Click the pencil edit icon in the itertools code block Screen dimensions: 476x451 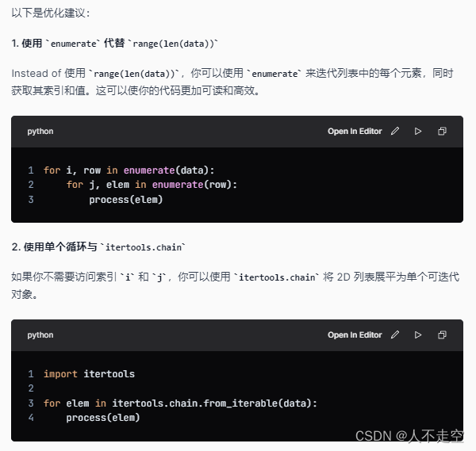[x=395, y=334]
